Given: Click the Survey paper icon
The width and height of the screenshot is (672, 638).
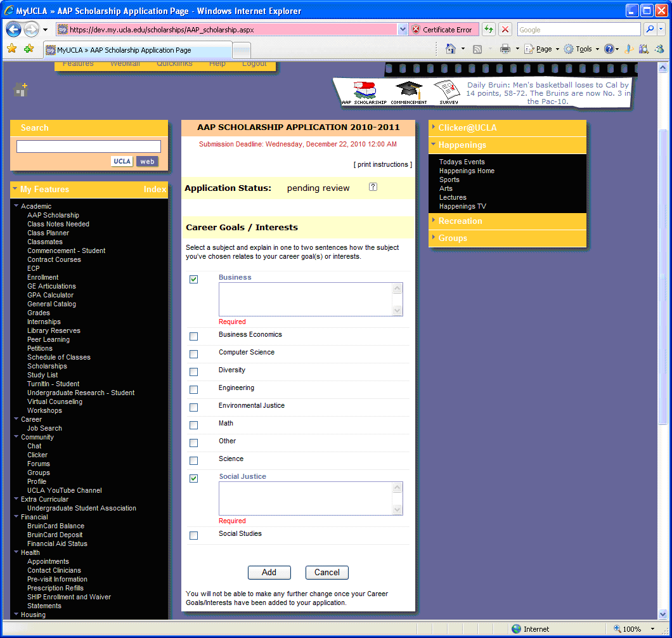Looking at the screenshot, I should tap(448, 90).
